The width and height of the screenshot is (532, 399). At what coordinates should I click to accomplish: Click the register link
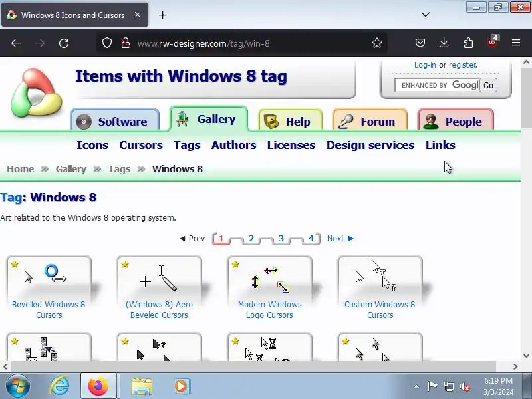(x=463, y=65)
